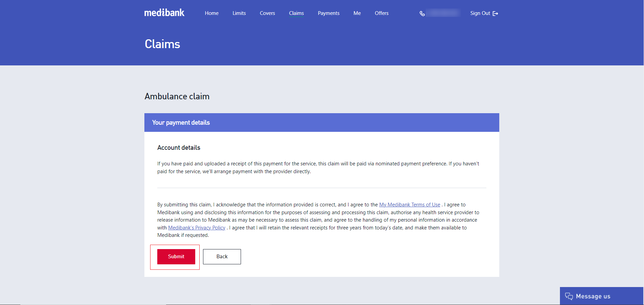View the Offers page
Screen dimensions: 644x305
tap(381, 13)
